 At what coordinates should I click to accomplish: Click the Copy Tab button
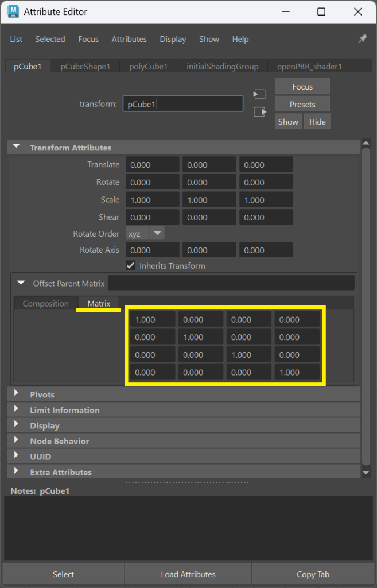313,574
